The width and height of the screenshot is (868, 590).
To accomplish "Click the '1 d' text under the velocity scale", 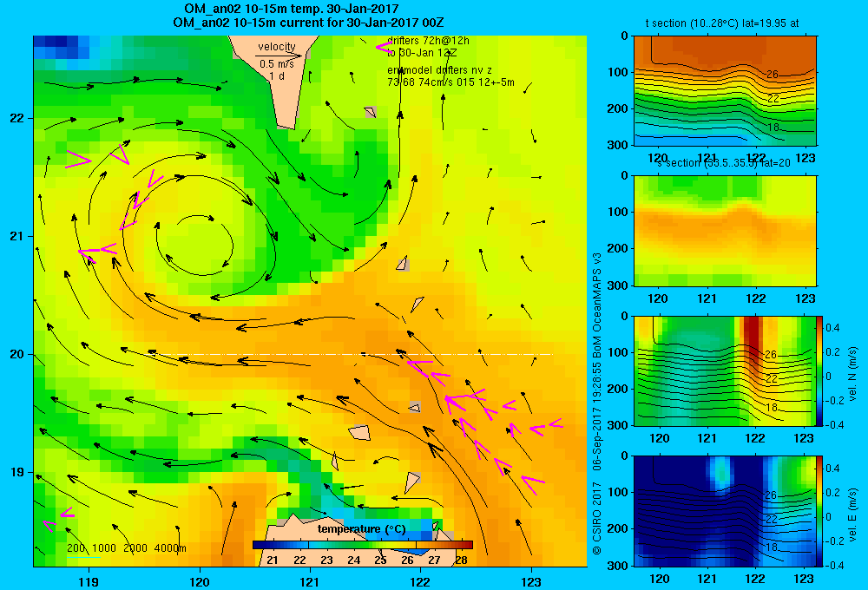I will pos(277,75).
